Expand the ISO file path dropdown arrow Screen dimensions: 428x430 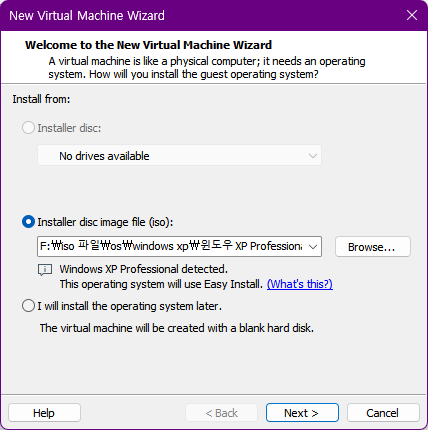point(313,247)
